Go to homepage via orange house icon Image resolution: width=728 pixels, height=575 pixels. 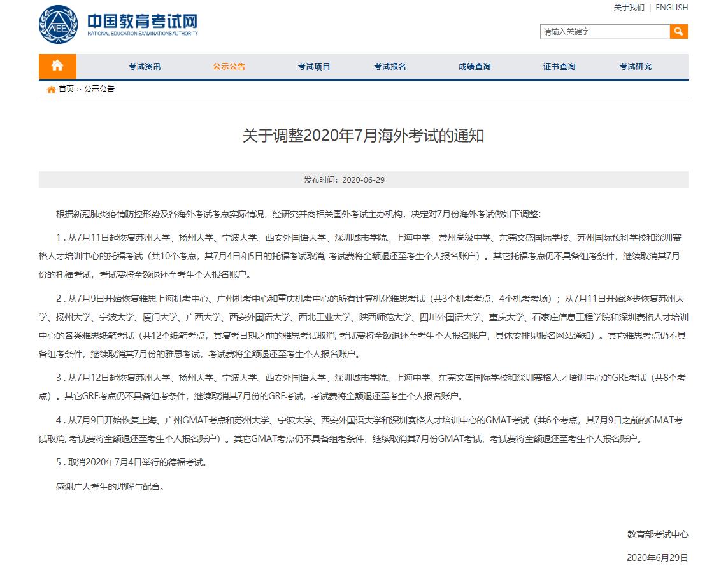click(x=57, y=66)
